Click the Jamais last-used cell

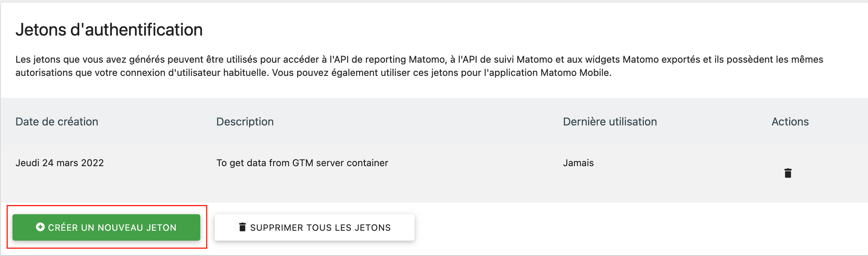(x=578, y=163)
